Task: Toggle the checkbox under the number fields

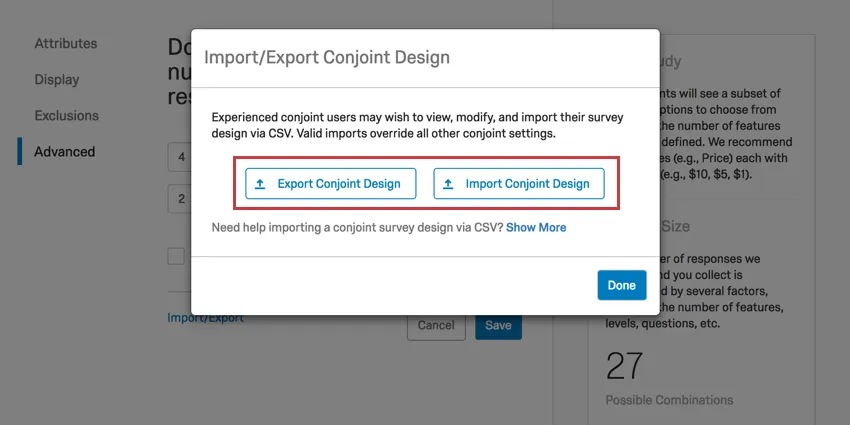Action: [176, 256]
